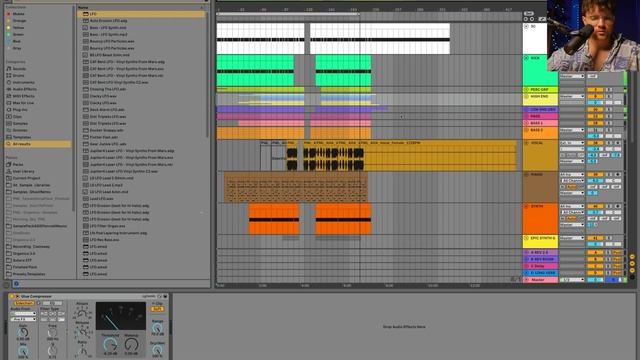This screenshot has width=640, height=360.
Task: Select the Master track header
Action: (540, 280)
